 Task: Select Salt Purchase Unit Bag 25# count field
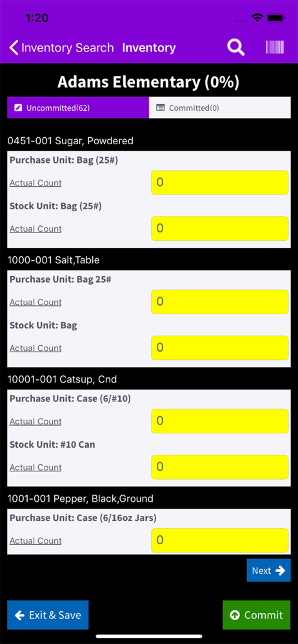tap(220, 302)
